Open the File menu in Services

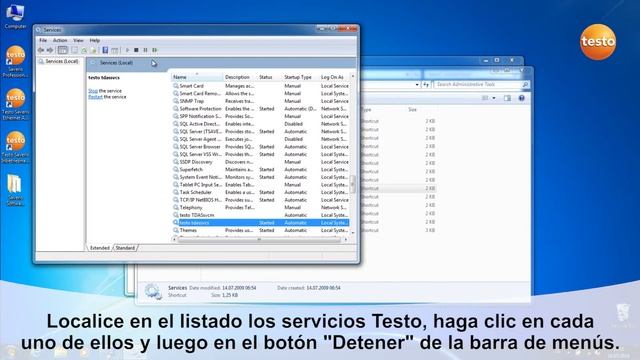point(43,40)
